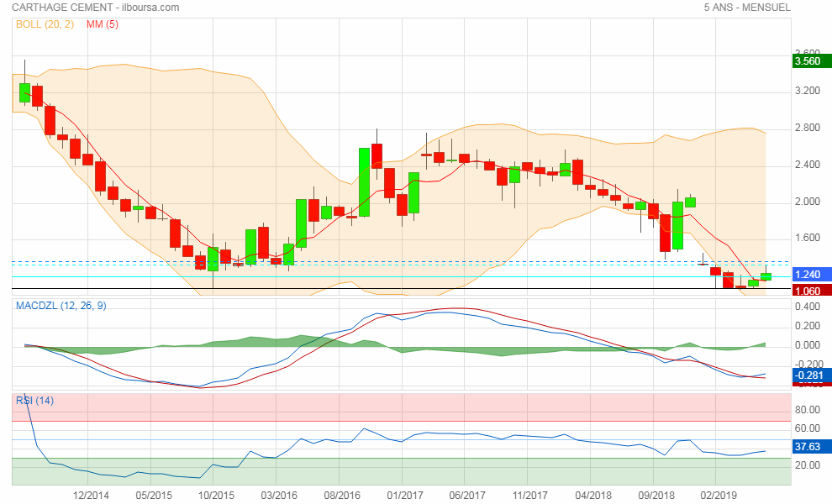Click the -0.200 MACD axis label
832x504 pixels.
coord(808,365)
